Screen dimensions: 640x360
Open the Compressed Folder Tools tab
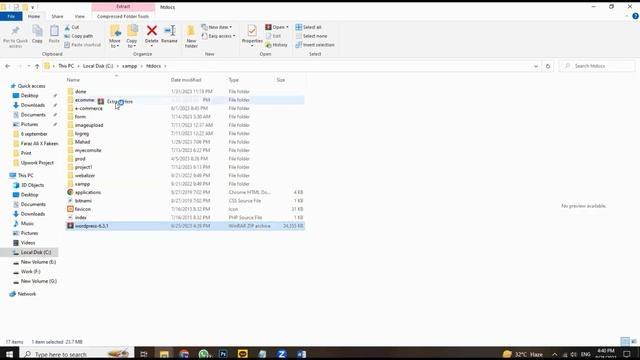123,16
